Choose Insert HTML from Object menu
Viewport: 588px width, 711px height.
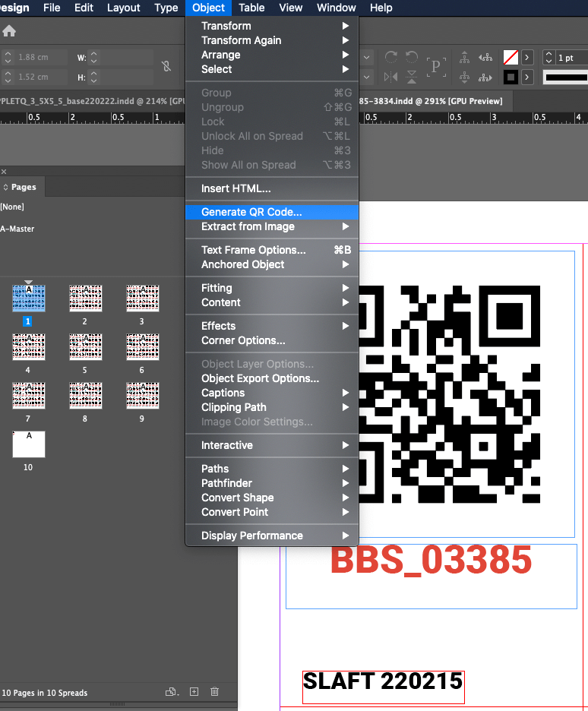272,188
